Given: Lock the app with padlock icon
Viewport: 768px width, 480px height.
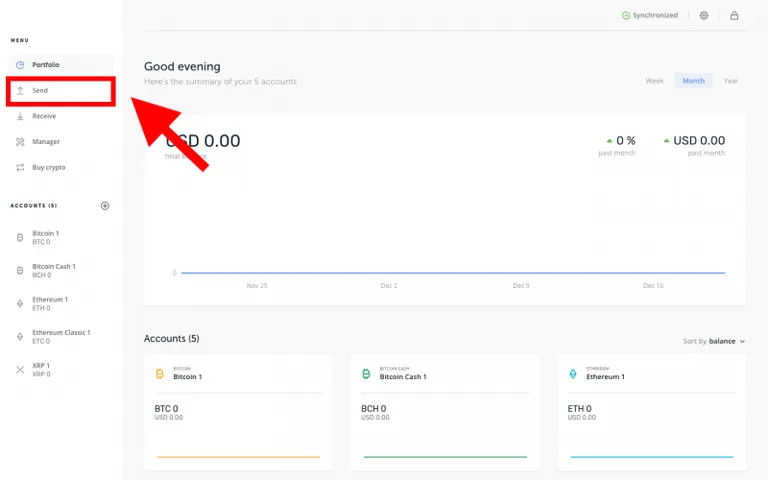Looking at the screenshot, I should pos(734,16).
